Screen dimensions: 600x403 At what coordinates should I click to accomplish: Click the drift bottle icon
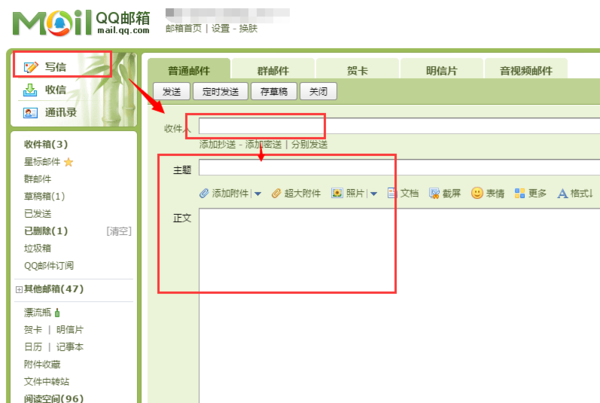point(57,313)
